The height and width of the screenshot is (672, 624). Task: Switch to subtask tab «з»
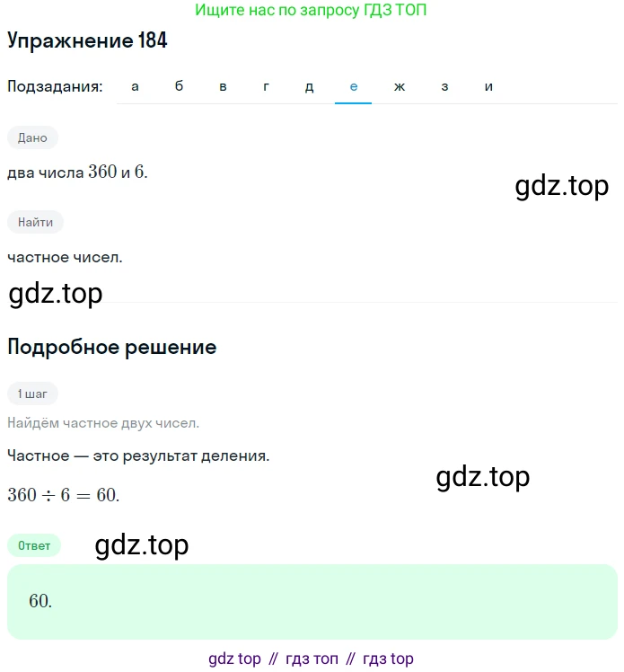(x=444, y=86)
